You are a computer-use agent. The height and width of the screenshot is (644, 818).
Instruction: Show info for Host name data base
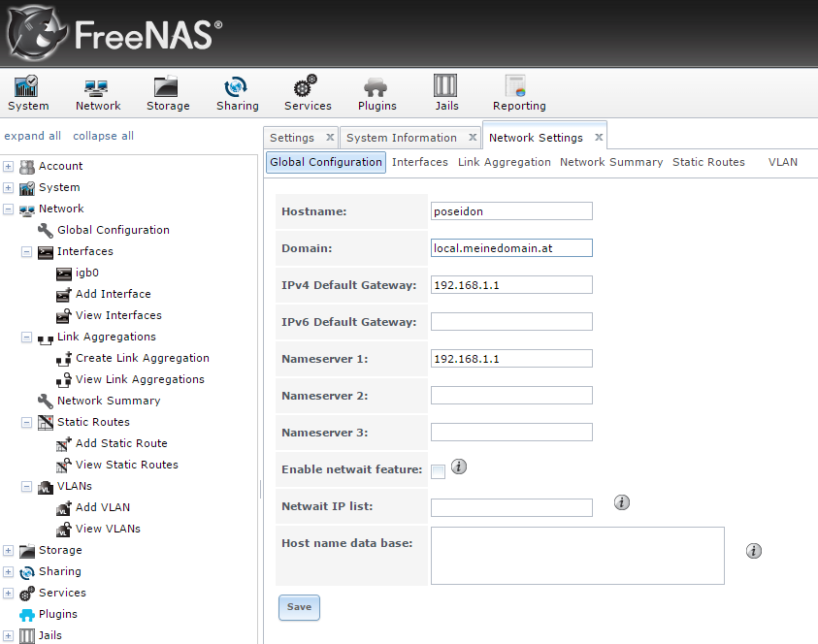pos(753,551)
